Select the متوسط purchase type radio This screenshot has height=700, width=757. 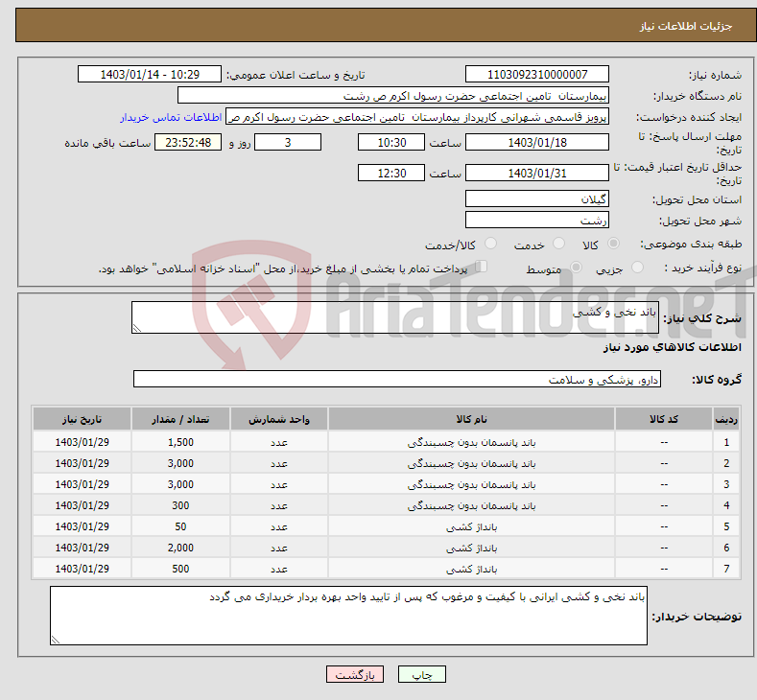(x=576, y=267)
